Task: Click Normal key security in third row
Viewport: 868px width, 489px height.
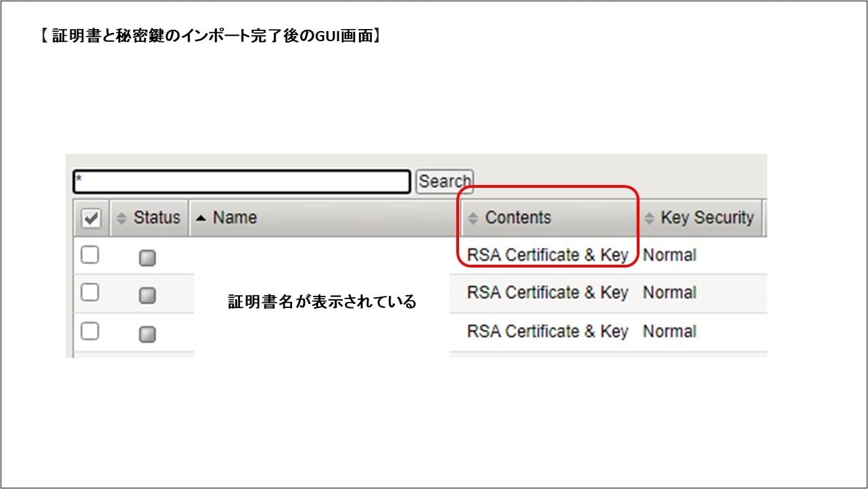Action: 669,332
